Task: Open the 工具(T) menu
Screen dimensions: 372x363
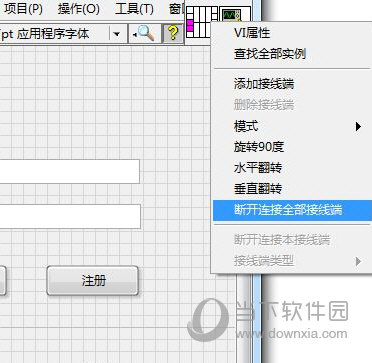Action: click(134, 9)
